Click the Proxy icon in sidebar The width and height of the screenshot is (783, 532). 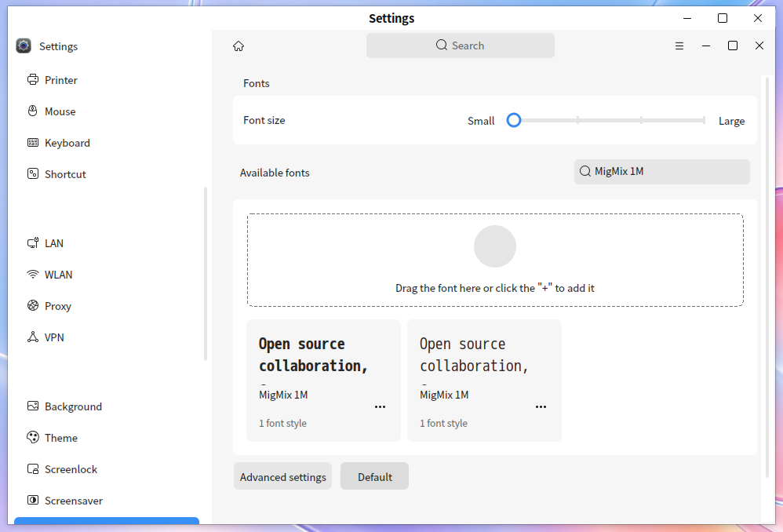click(x=33, y=305)
